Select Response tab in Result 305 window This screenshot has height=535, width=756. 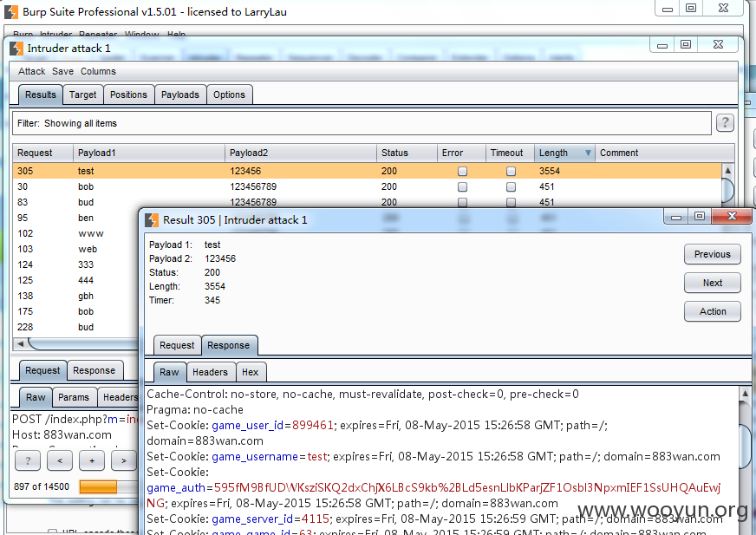(229, 345)
